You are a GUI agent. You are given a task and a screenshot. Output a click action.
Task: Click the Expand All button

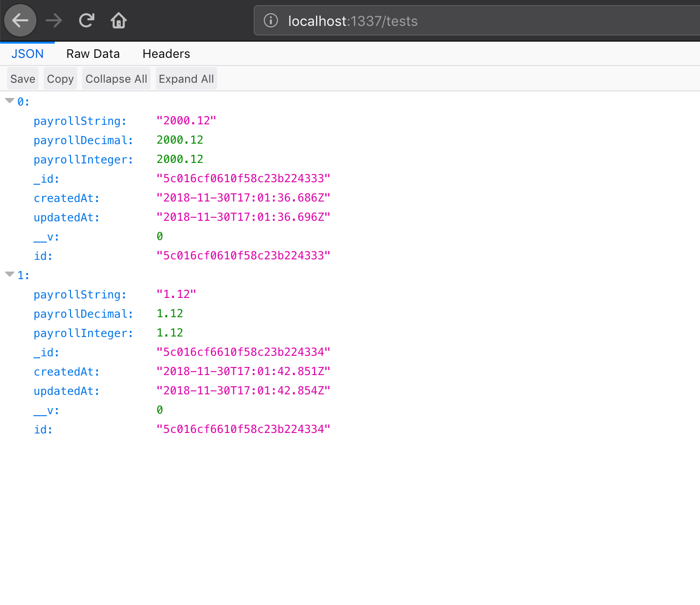click(186, 78)
